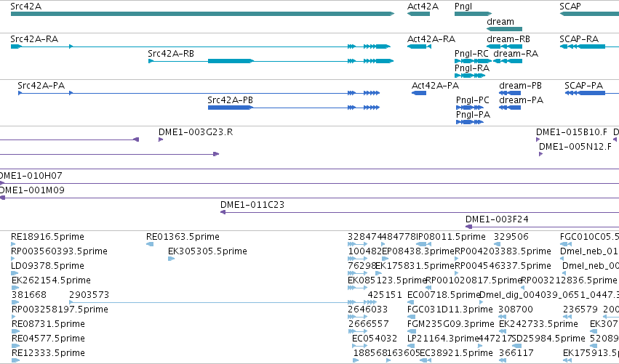Image resolution: width=619 pixels, height=364 pixels.
Task: Click the dream gene arrow bar
Action: 504,29
